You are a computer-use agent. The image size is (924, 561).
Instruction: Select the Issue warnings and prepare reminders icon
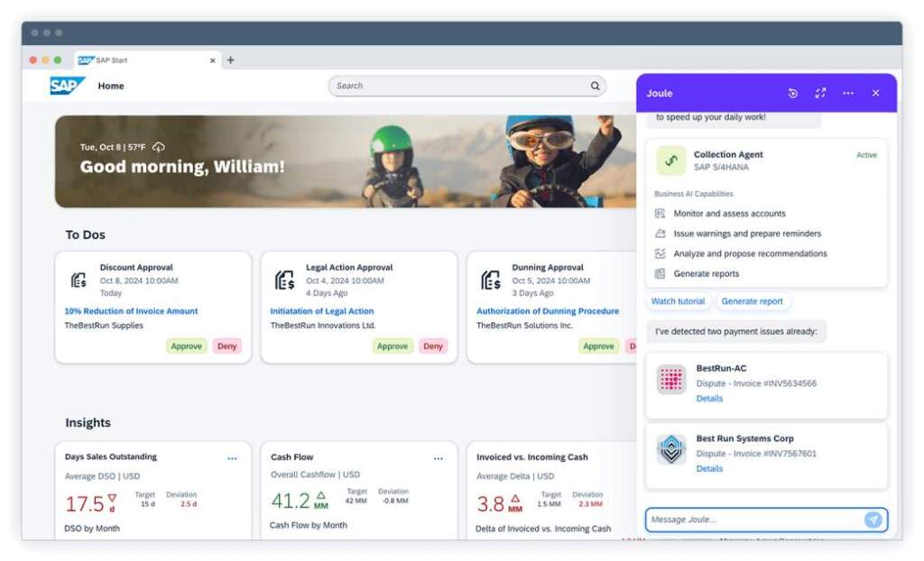(x=659, y=233)
